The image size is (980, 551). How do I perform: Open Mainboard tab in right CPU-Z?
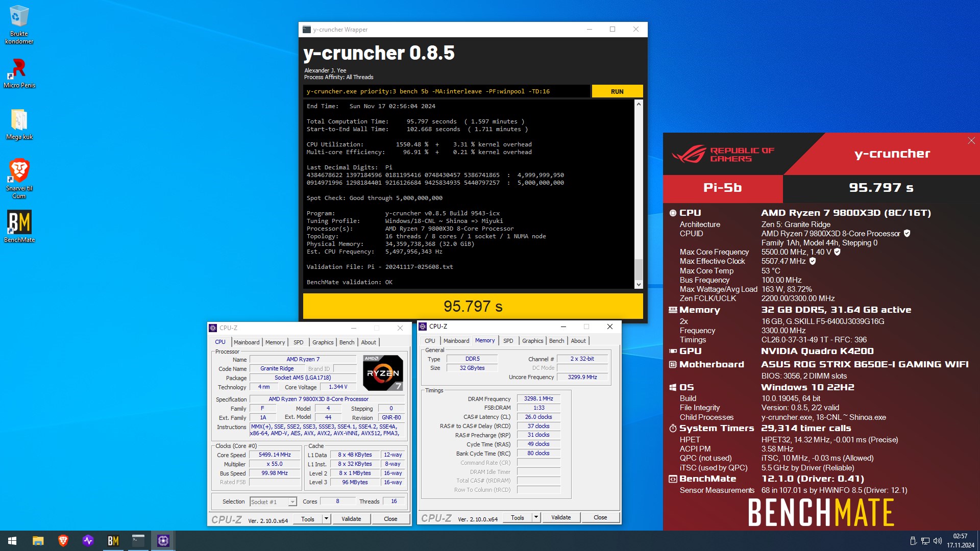(456, 341)
